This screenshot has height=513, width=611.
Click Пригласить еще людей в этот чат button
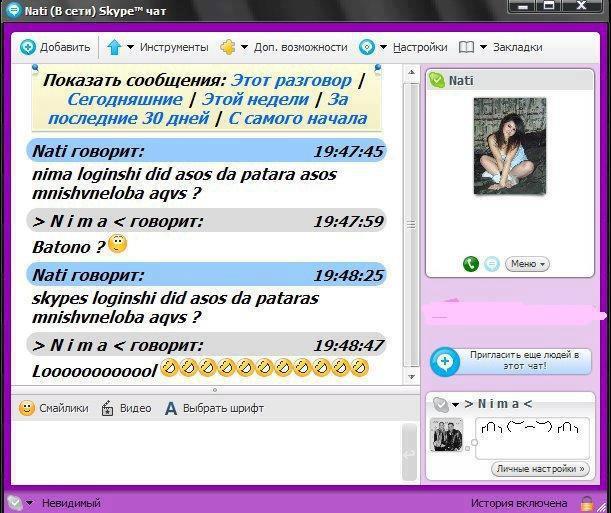tap(510, 361)
